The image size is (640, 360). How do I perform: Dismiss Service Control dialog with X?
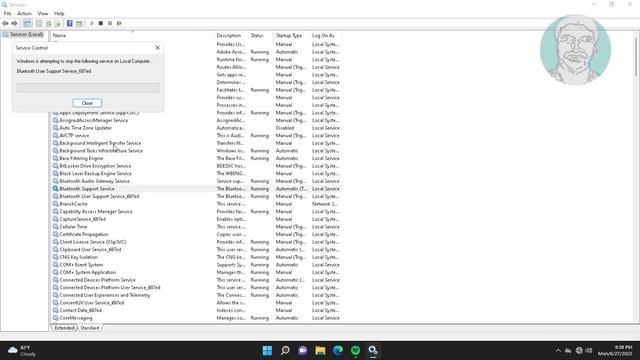(x=158, y=48)
